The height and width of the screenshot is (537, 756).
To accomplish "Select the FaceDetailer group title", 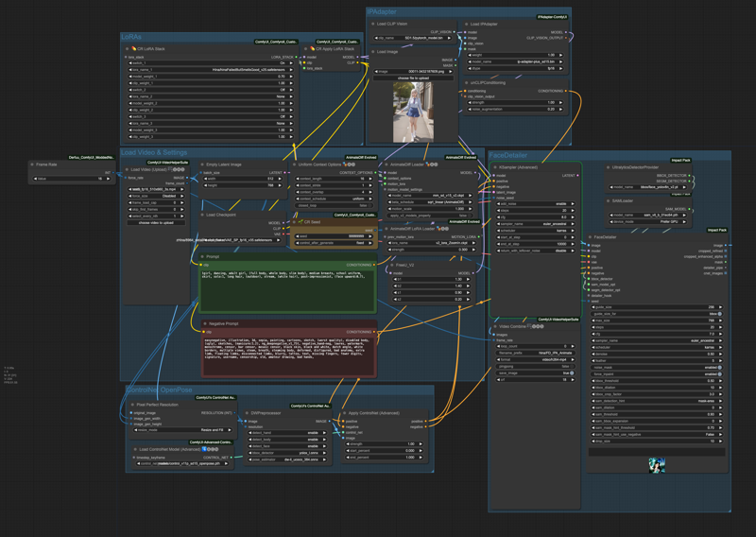I will pyautogui.click(x=508, y=155).
